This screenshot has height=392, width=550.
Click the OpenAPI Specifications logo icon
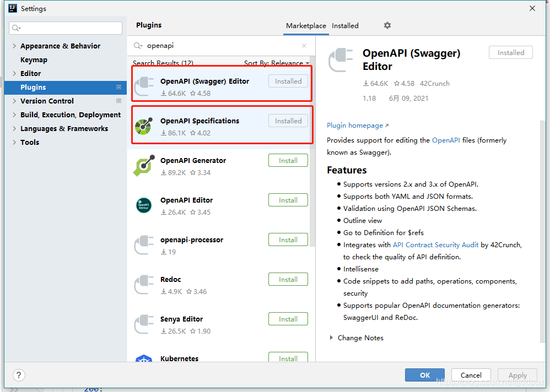tap(144, 126)
